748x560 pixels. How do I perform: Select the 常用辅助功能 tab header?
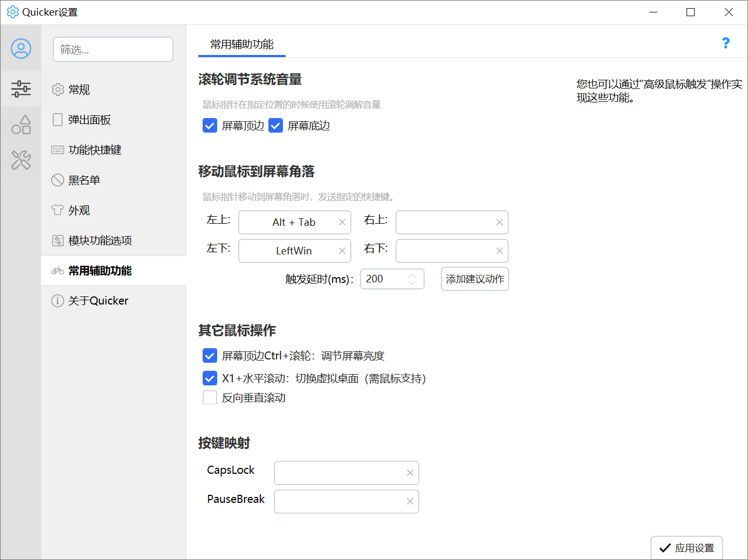[x=242, y=44]
